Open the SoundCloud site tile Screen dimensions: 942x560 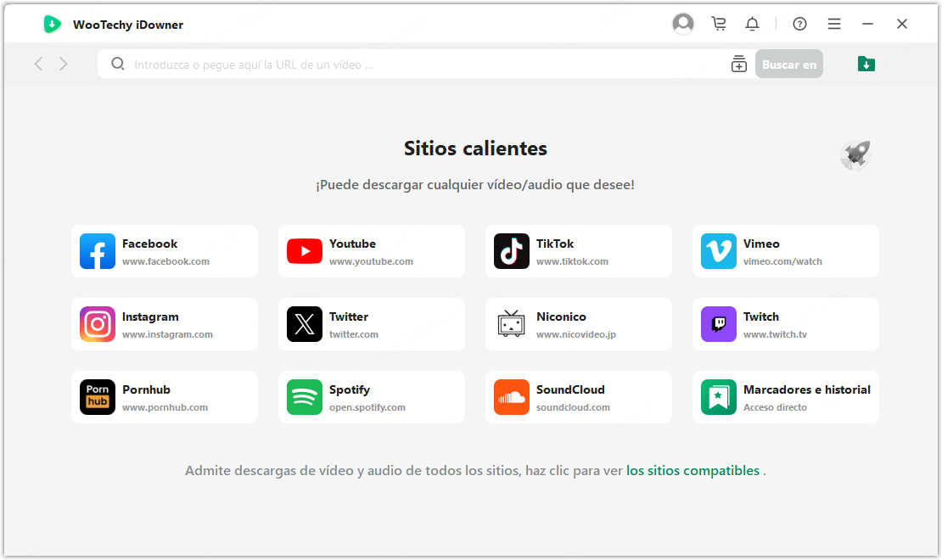[x=579, y=397]
